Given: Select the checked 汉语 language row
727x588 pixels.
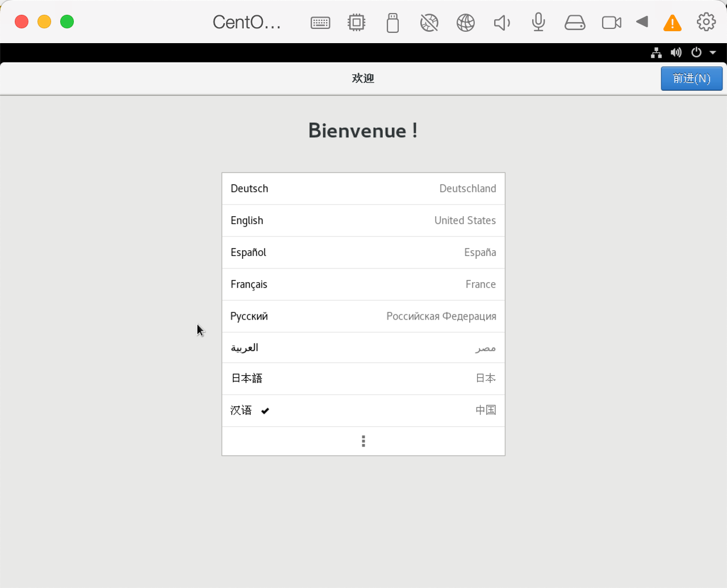Looking at the screenshot, I should tap(363, 410).
